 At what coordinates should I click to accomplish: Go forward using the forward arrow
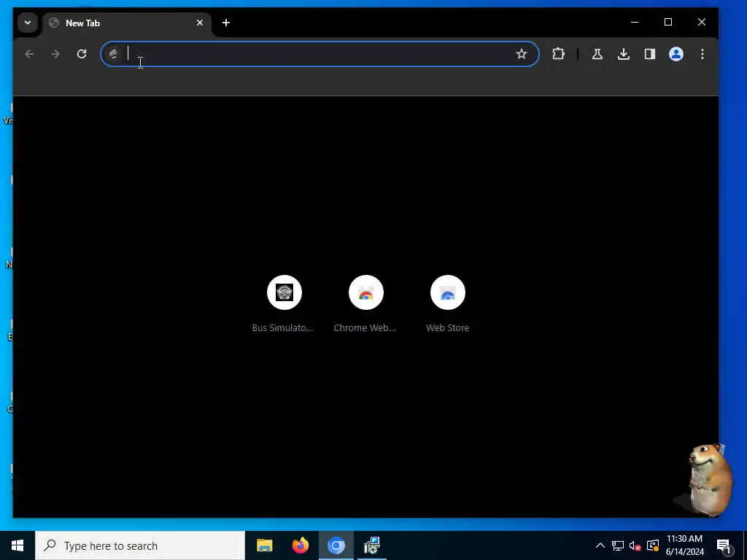[55, 54]
